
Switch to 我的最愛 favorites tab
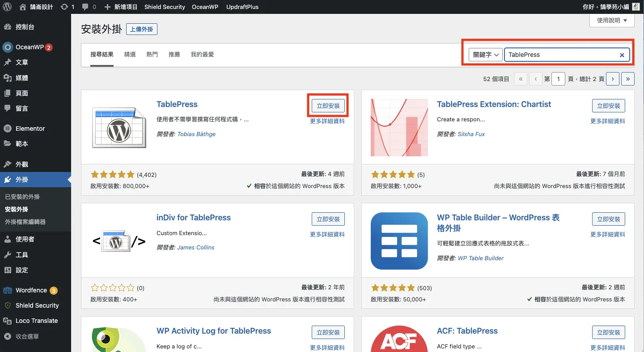point(202,55)
